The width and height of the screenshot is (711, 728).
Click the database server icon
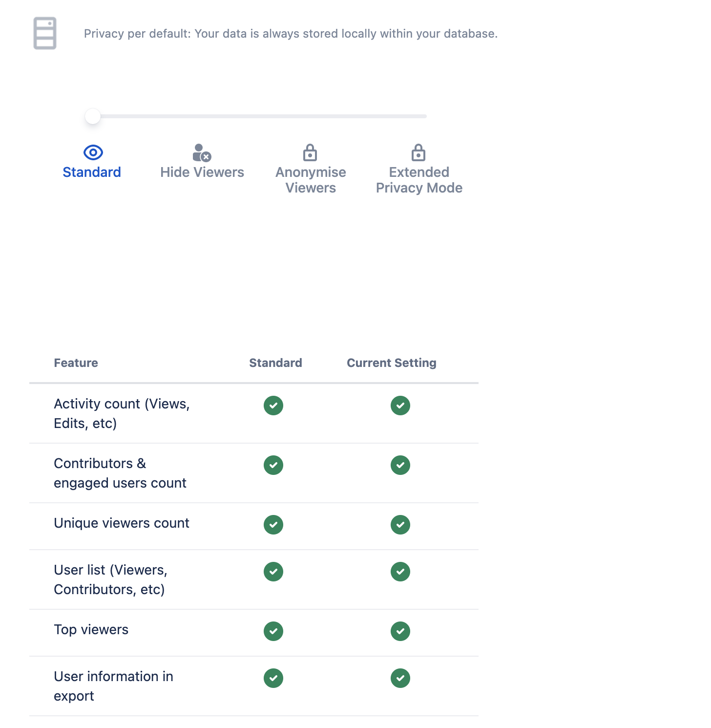click(x=45, y=33)
